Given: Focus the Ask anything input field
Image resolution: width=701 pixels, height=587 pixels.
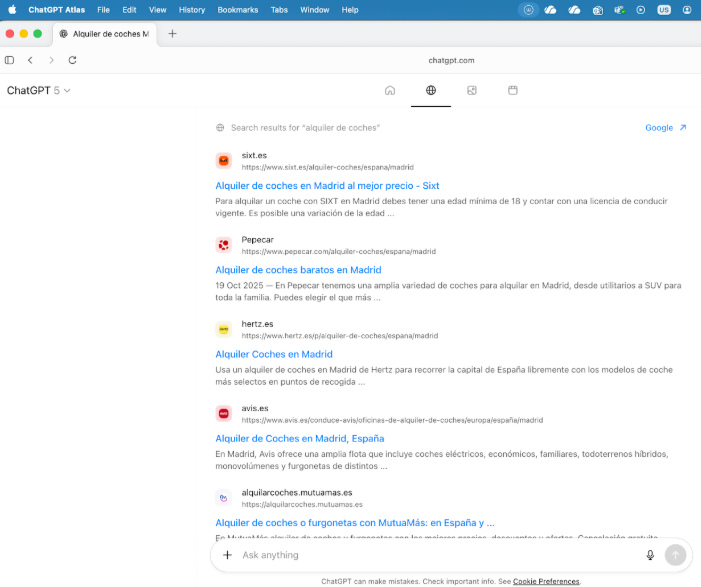Looking at the screenshot, I should click(430, 555).
